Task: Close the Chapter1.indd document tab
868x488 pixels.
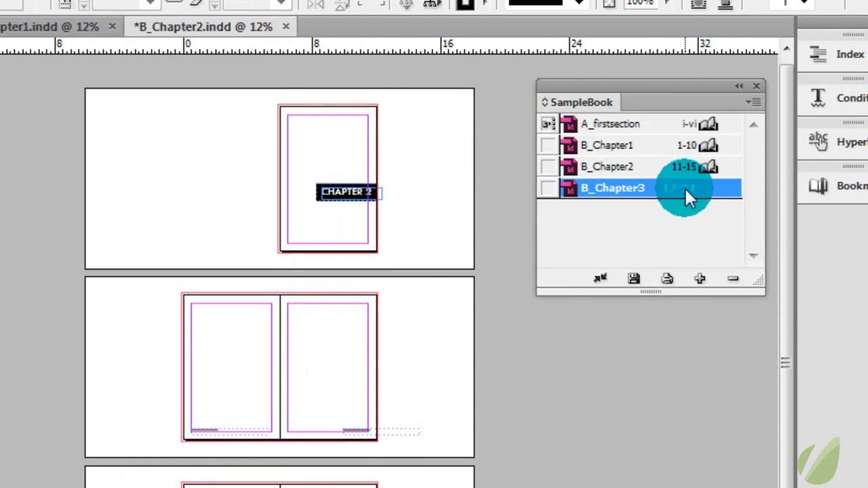Action: coord(112,27)
